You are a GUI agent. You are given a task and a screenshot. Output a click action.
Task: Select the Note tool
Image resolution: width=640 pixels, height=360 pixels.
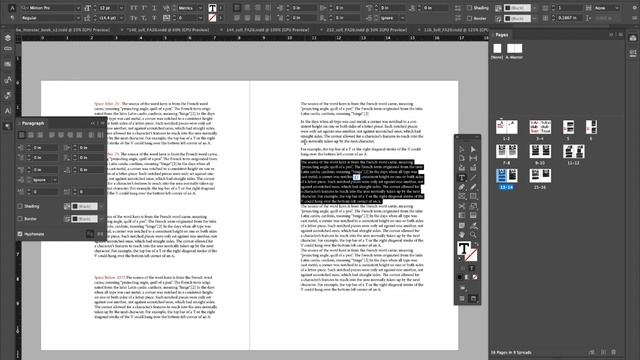click(462, 225)
